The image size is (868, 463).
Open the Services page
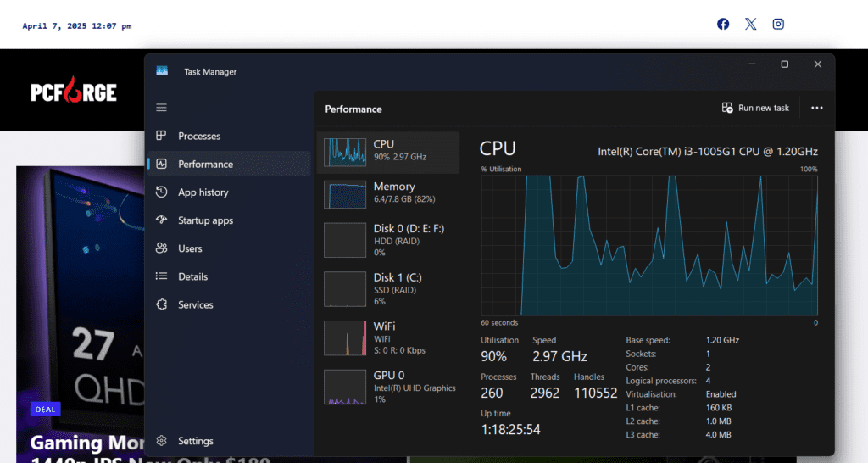tap(196, 304)
